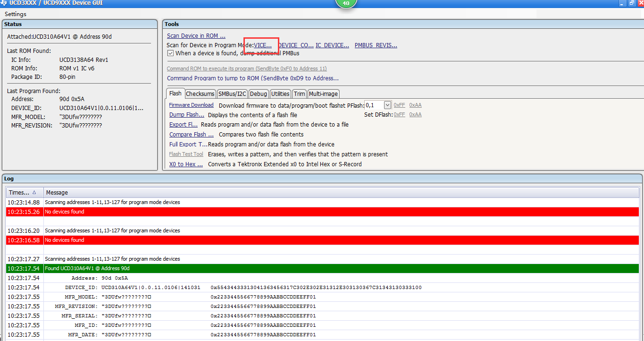Select the red No devices found row at 10:23:16.58
Viewport: 644px width, 341px height.
[x=323, y=240]
